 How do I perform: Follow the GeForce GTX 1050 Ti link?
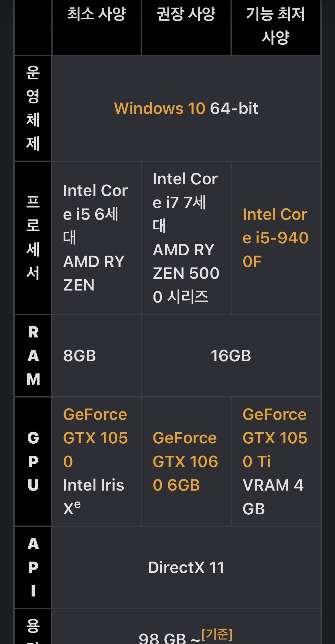click(275, 438)
